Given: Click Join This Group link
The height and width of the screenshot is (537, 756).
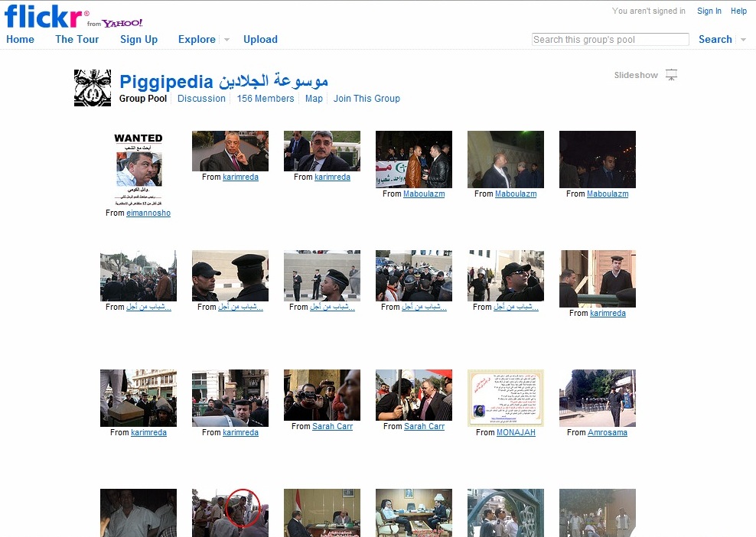Looking at the screenshot, I should (367, 99).
